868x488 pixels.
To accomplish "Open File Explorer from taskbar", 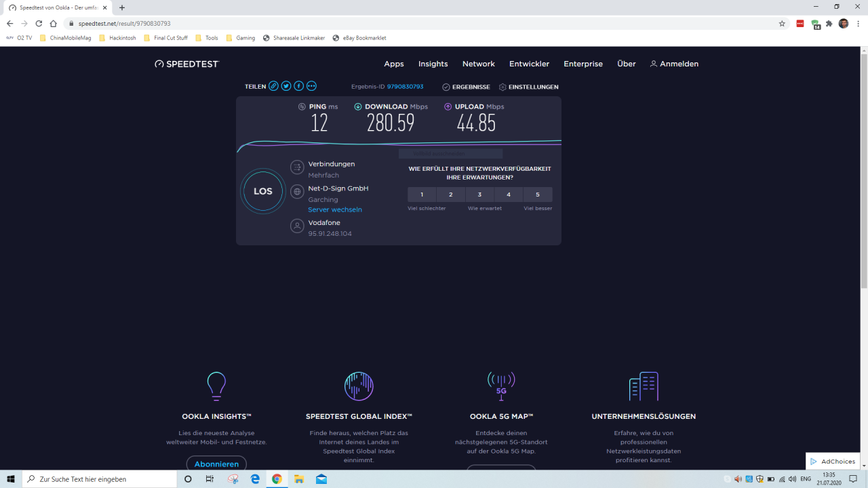I will point(298,479).
